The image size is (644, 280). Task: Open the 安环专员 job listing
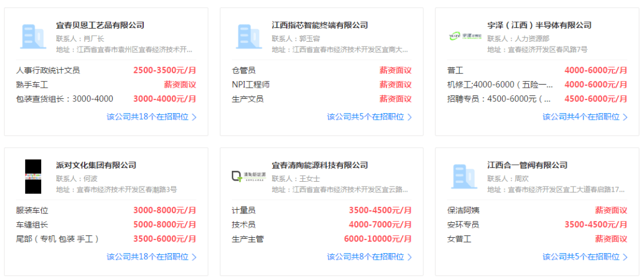pos(463,225)
